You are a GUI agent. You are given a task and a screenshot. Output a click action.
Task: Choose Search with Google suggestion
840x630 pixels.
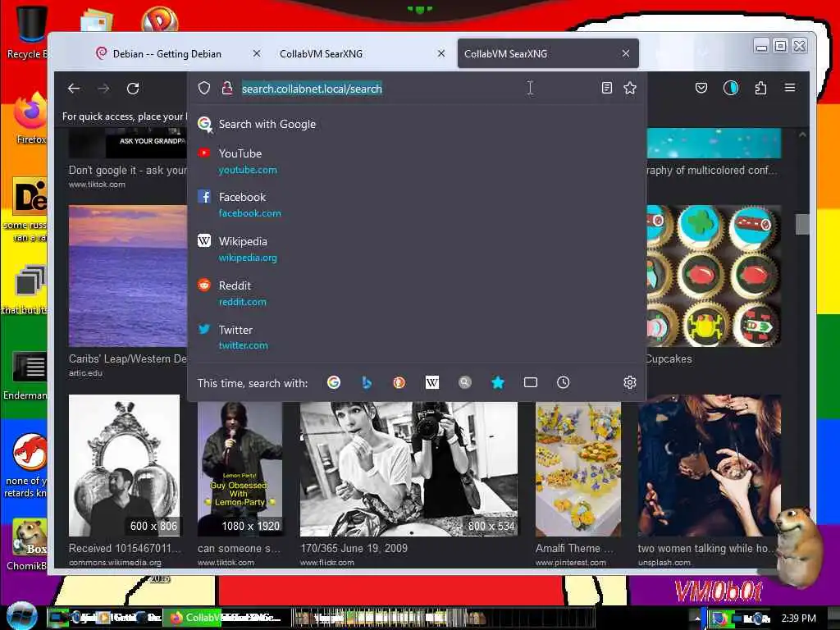tap(417, 125)
